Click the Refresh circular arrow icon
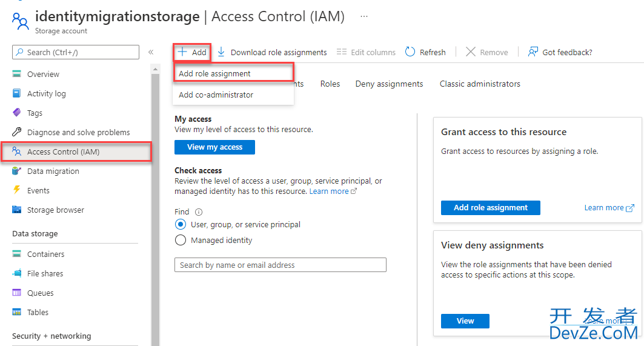The height and width of the screenshot is (346, 644). click(410, 52)
